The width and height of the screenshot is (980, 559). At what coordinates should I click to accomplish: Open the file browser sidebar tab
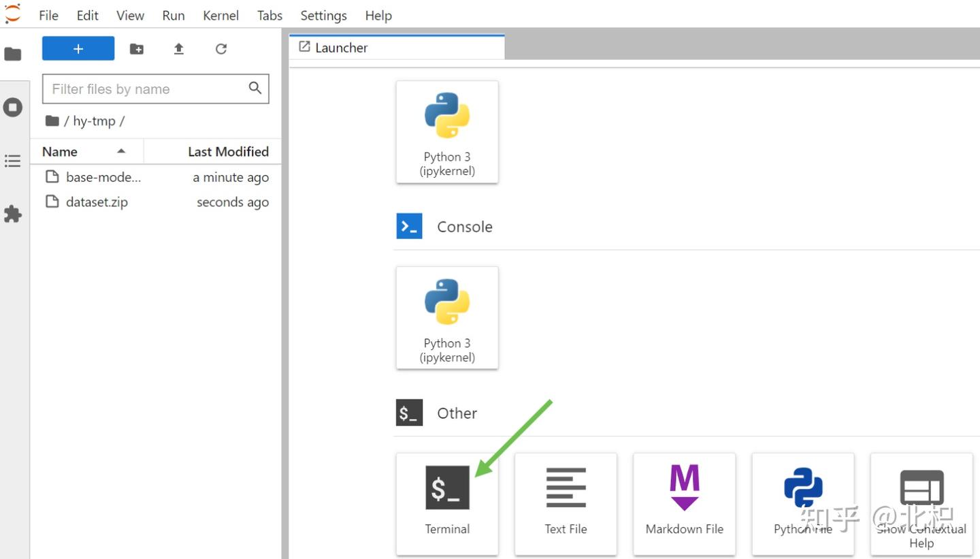click(13, 54)
